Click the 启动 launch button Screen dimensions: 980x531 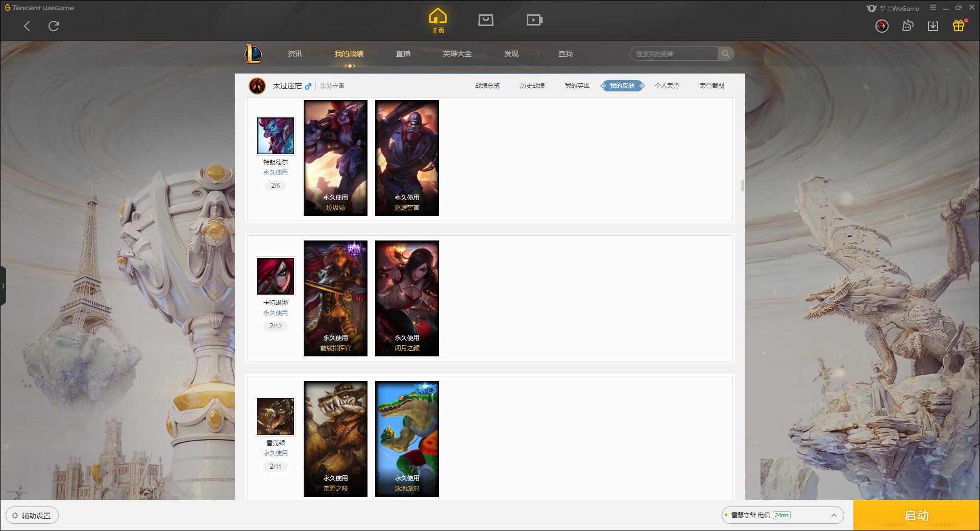917,516
